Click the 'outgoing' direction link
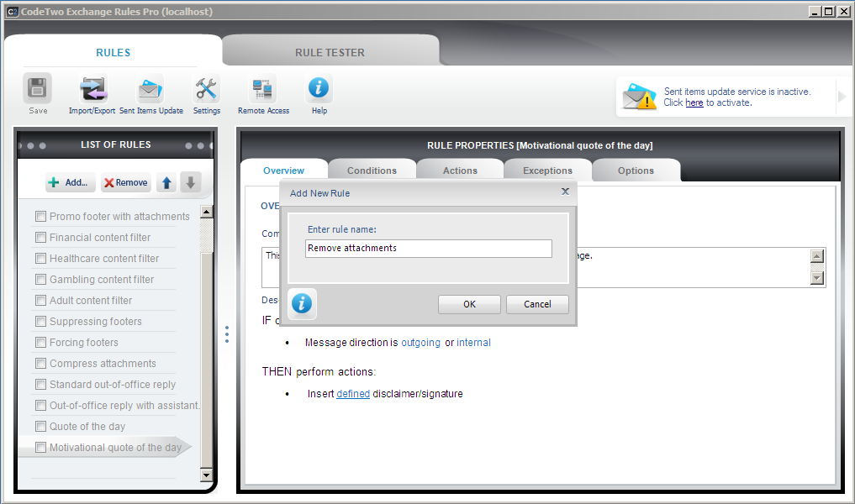855x504 pixels. pyautogui.click(x=420, y=342)
